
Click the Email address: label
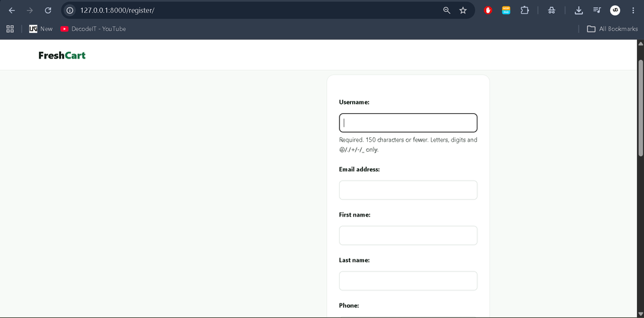359,169
